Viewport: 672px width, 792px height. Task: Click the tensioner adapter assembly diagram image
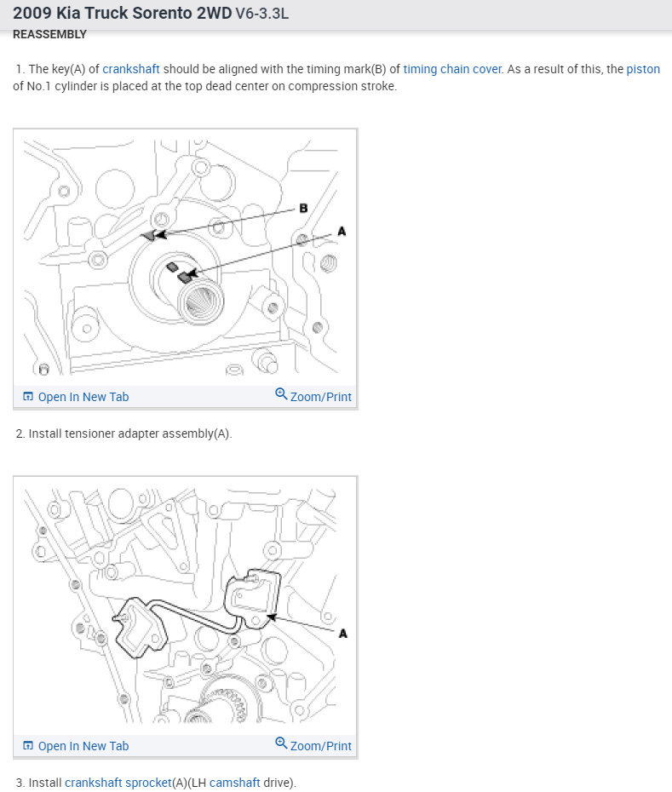[186, 605]
